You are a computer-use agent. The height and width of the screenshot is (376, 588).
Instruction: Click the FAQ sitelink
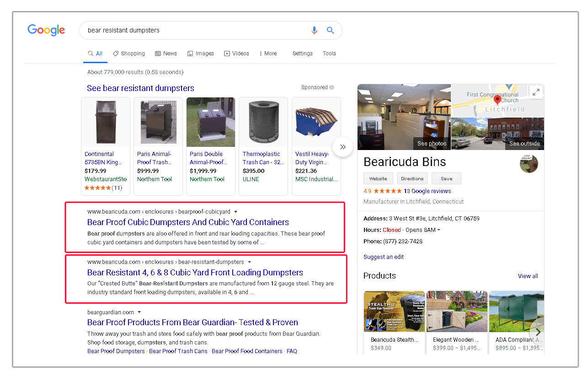point(292,351)
